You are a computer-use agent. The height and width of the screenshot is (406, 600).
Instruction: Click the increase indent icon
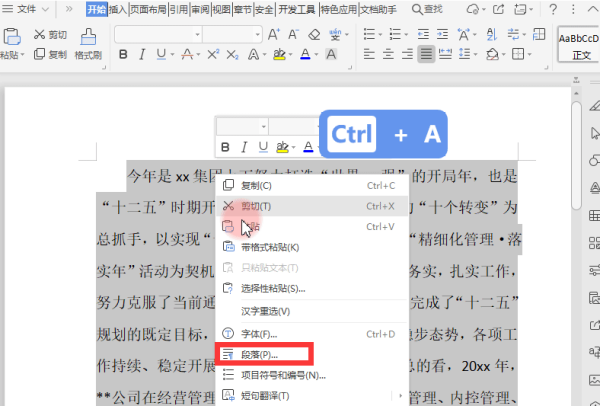point(442,34)
